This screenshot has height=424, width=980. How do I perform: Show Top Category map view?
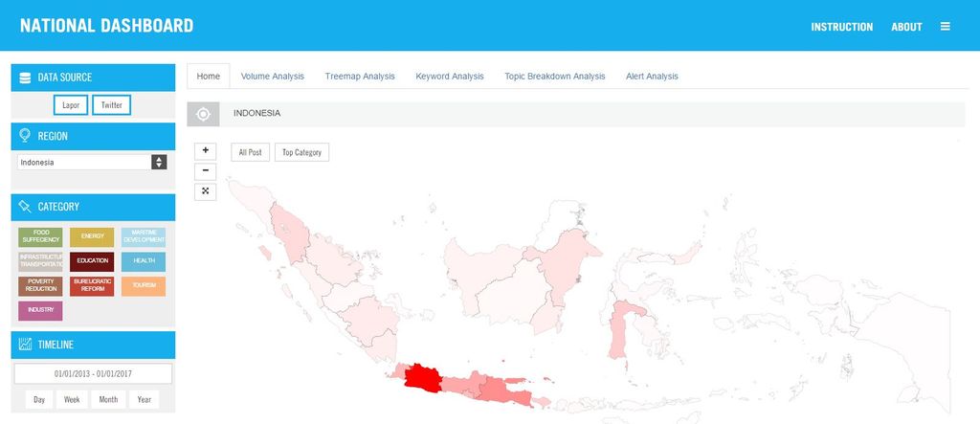(x=301, y=152)
